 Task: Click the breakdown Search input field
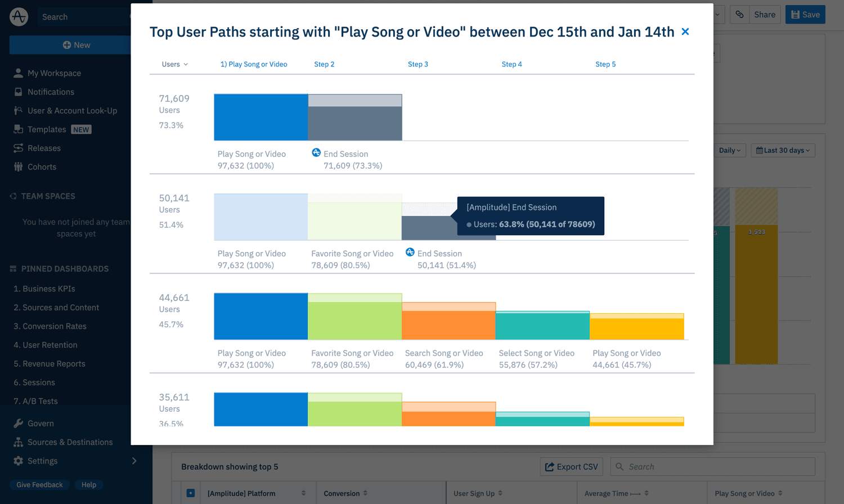pyautogui.click(x=712, y=467)
